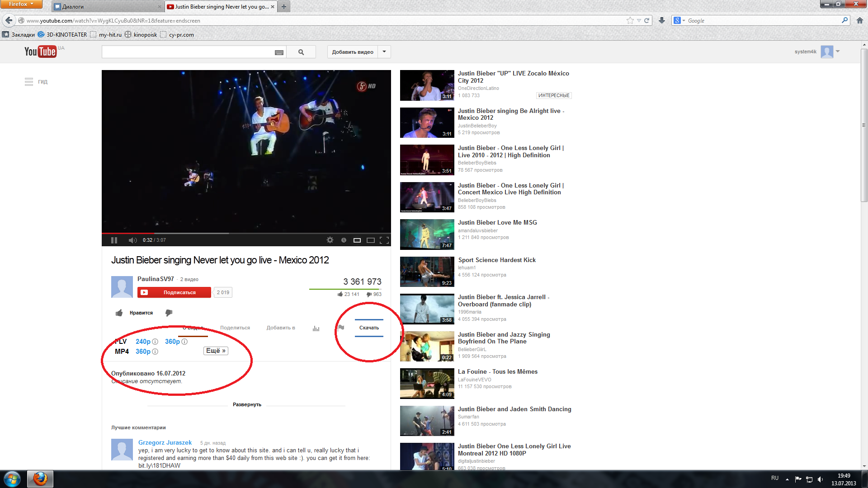The width and height of the screenshot is (868, 488).
Task: Focus the YouTube search field
Action: 188,52
